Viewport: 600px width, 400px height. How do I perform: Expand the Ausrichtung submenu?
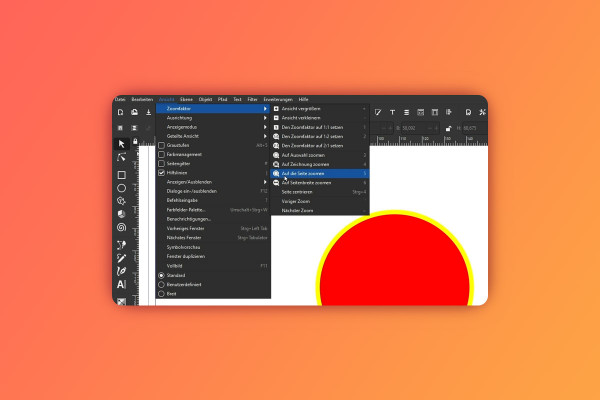coord(213,118)
